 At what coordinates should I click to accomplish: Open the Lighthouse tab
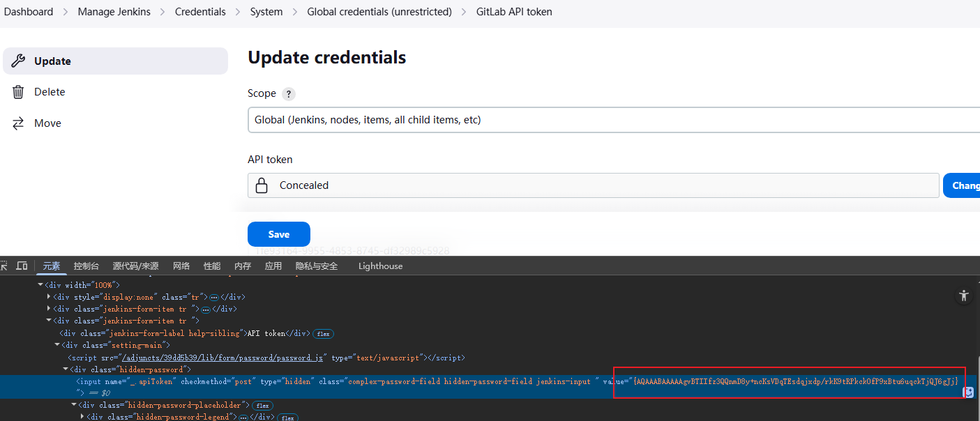click(x=380, y=266)
